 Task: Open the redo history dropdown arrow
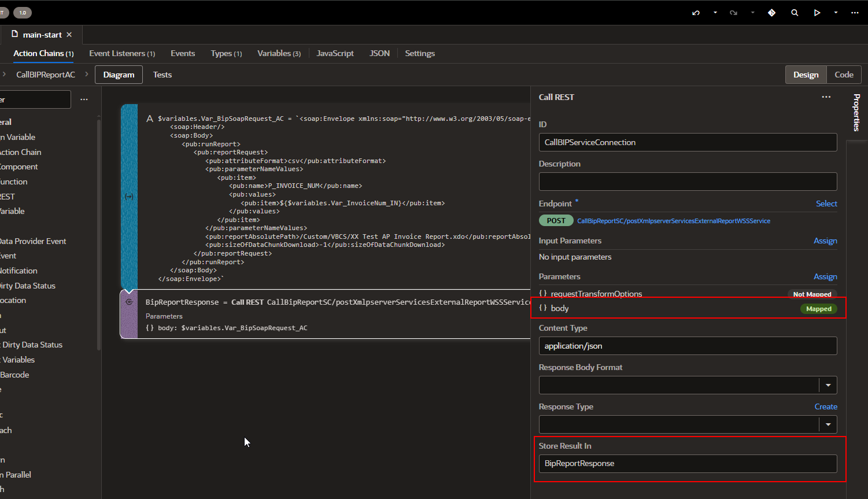coord(752,13)
